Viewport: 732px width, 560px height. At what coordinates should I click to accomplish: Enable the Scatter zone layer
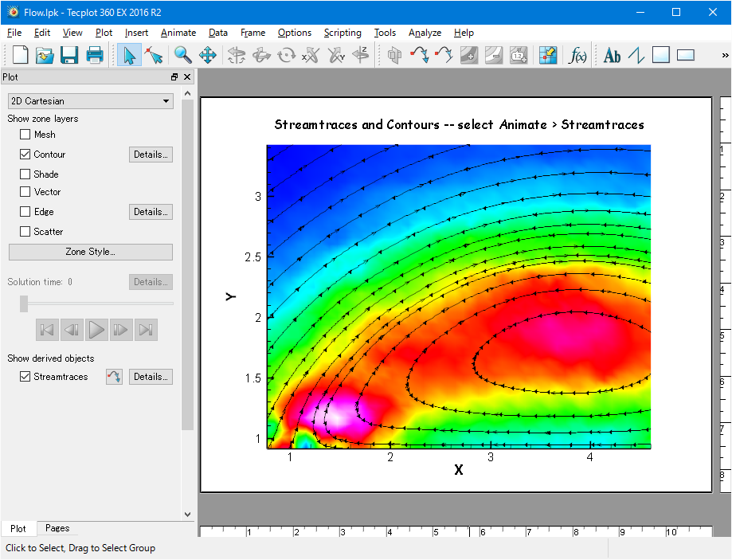pos(25,232)
